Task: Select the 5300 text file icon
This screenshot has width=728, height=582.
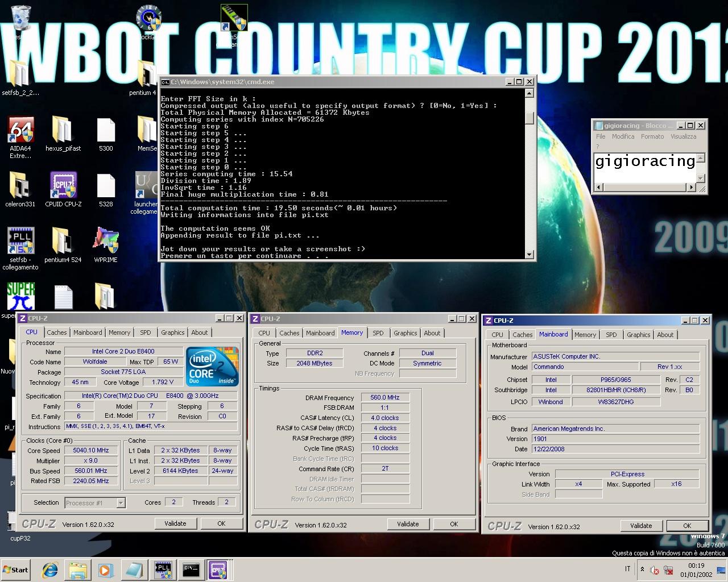Action: 106,134
